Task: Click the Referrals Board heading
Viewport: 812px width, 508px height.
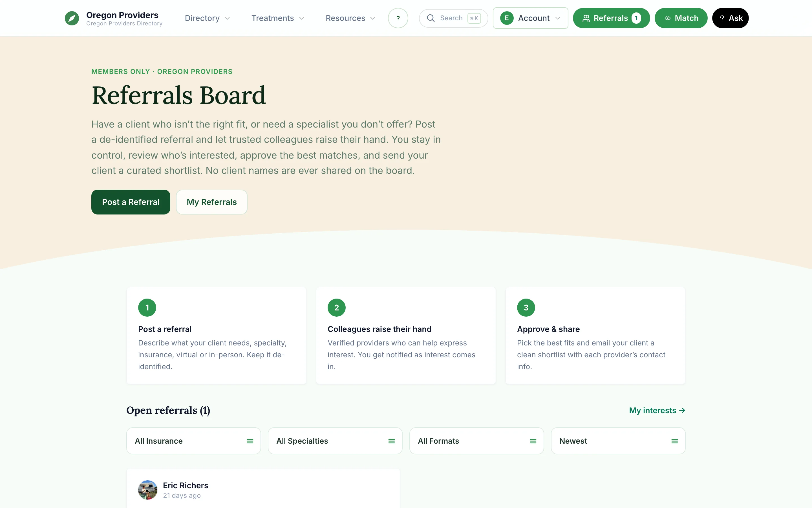Action: 178,95
